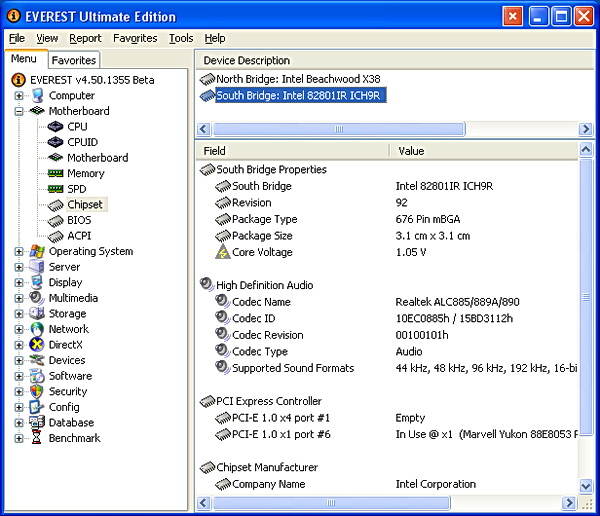Click the details pane vertical scrollbar thumb
The image size is (600, 516).
pyautogui.click(x=585, y=297)
